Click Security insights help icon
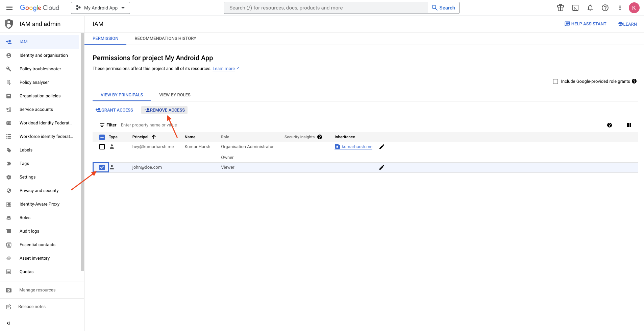 (x=320, y=137)
